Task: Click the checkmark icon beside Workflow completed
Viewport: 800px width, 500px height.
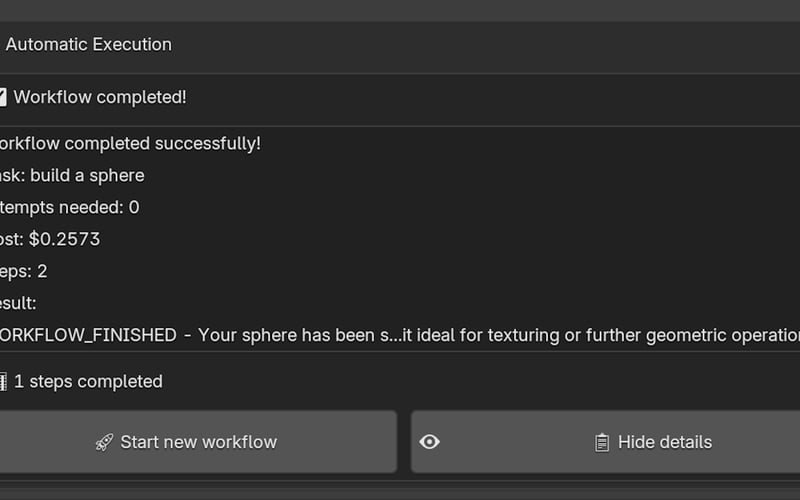Action: tap(3, 97)
